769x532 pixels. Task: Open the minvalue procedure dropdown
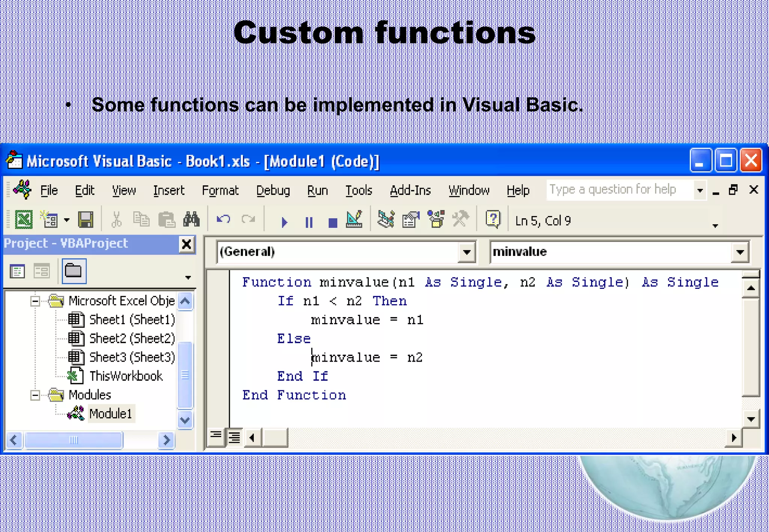tap(740, 252)
